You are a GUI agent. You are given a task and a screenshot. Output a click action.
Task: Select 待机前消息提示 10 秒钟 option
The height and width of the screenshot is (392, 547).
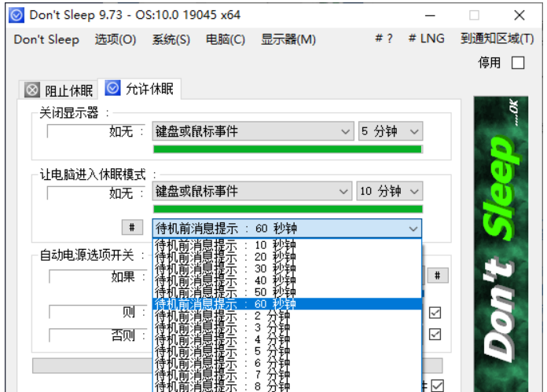tap(287, 245)
